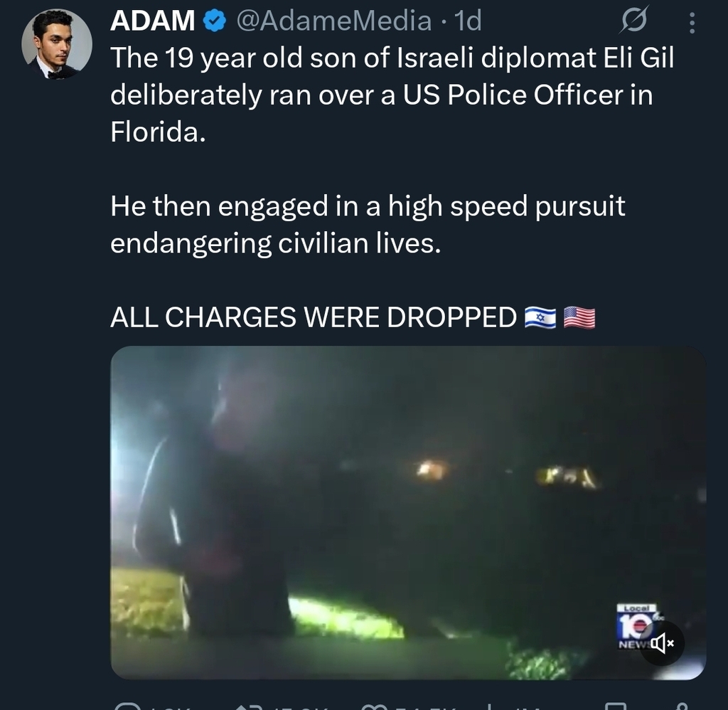Click the blue verified badge beside ADAM

click(x=214, y=22)
